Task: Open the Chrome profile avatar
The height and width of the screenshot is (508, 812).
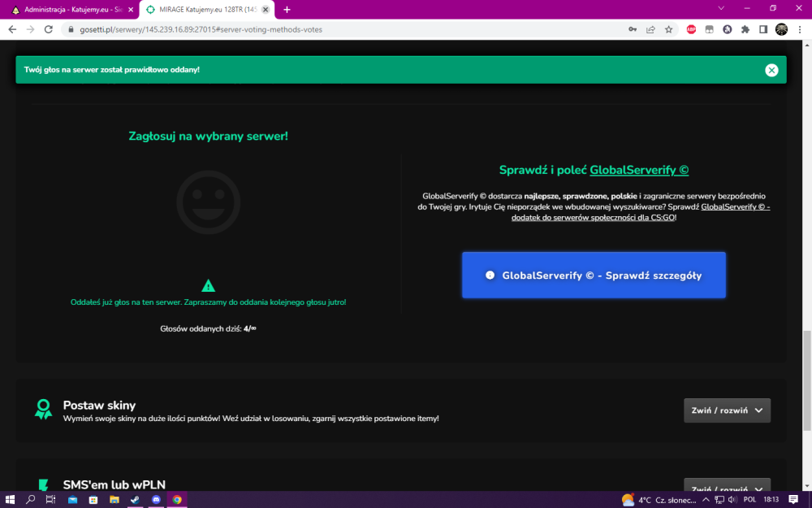Action: (x=781, y=29)
